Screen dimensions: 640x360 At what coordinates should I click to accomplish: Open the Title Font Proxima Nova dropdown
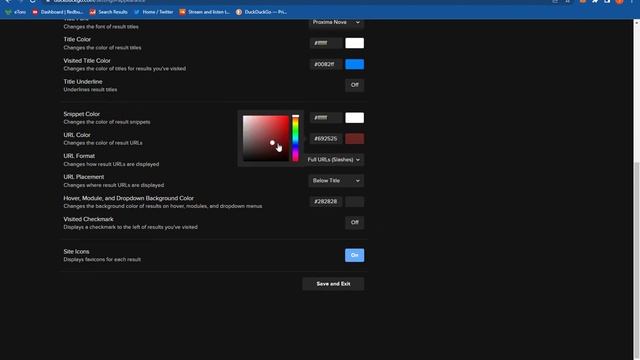(x=336, y=22)
